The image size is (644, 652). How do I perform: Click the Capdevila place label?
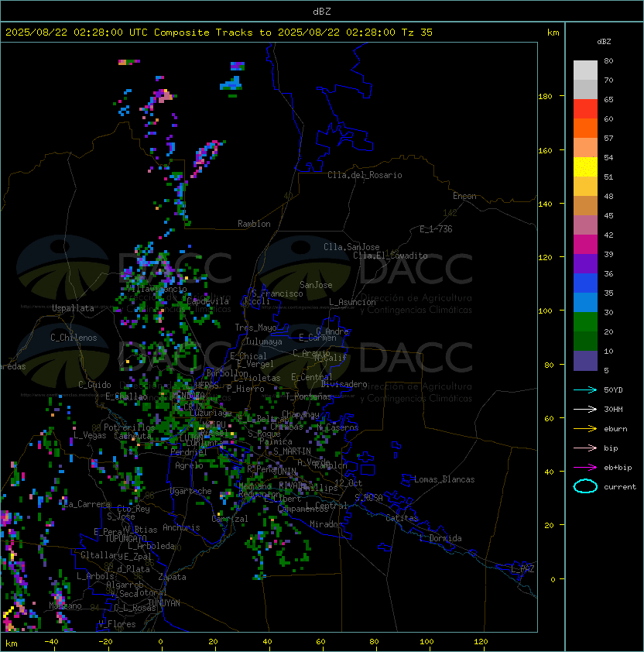pyautogui.click(x=207, y=301)
